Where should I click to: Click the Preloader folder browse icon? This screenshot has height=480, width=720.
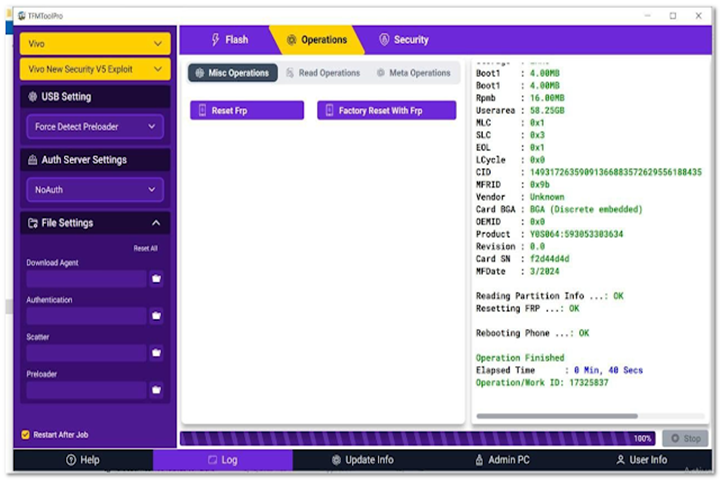coord(156,390)
